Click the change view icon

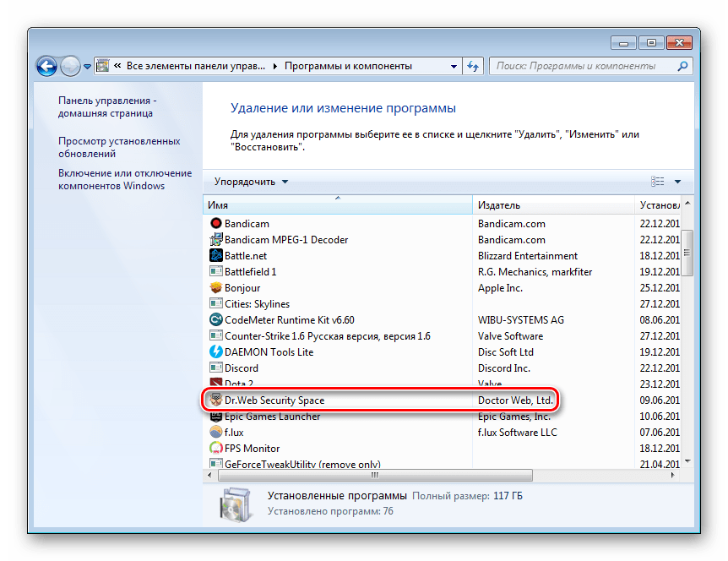[x=657, y=182]
